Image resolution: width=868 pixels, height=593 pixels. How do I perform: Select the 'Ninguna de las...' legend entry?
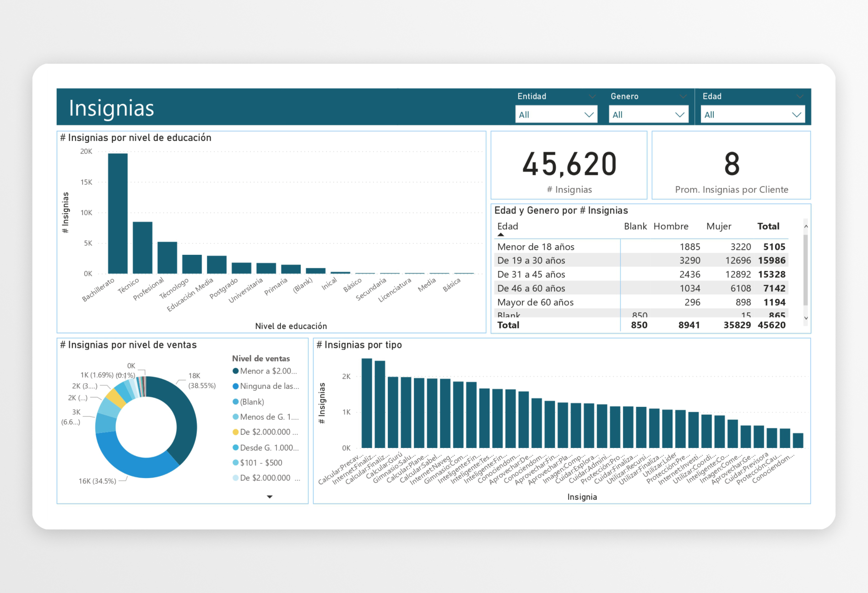(266, 386)
